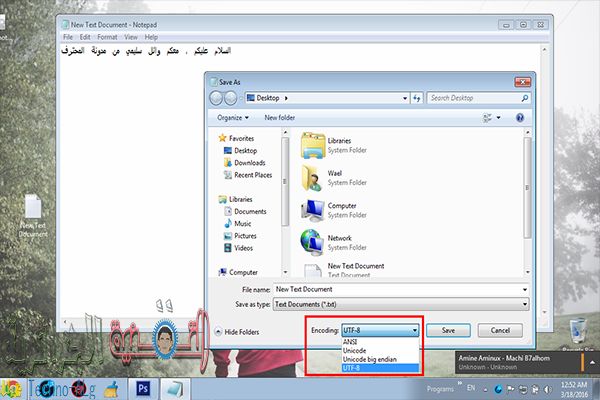600x400 pixels.
Task: Click the Save button
Action: coord(449,329)
